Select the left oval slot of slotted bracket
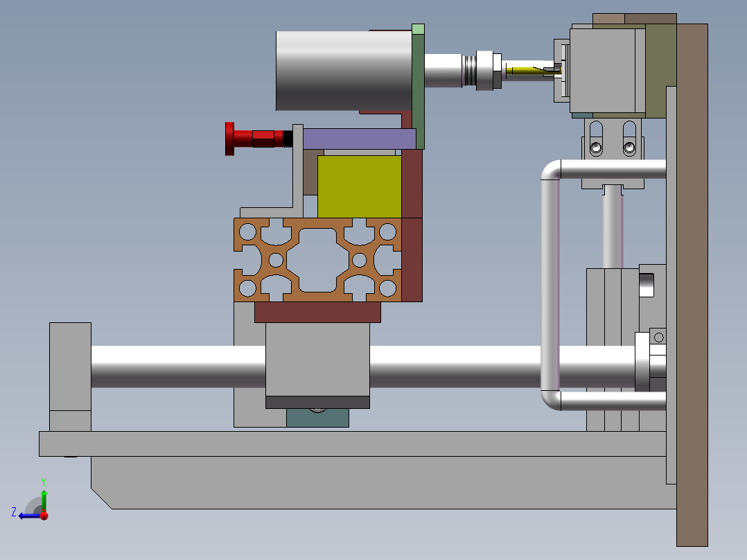The image size is (747, 560). [x=596, y=138]
